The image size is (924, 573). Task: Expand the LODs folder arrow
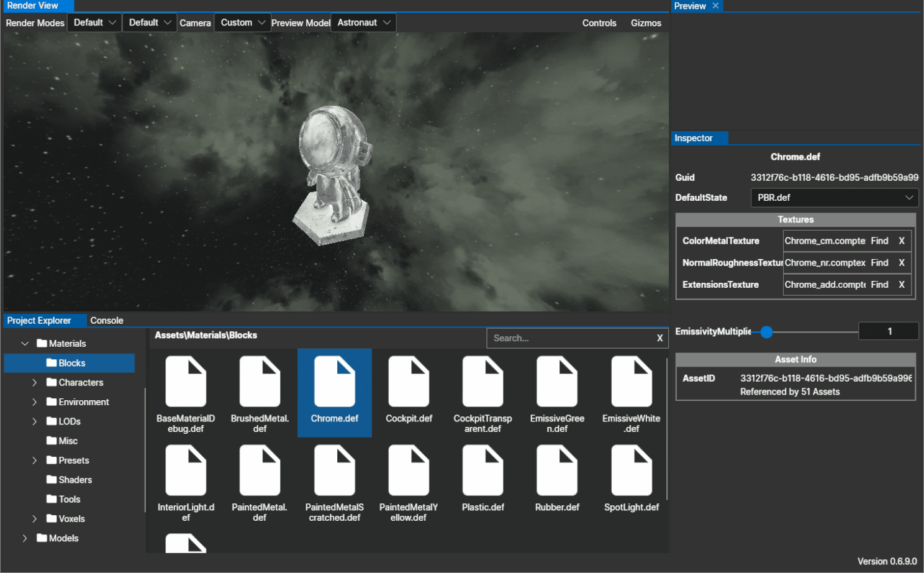(35, 421)
